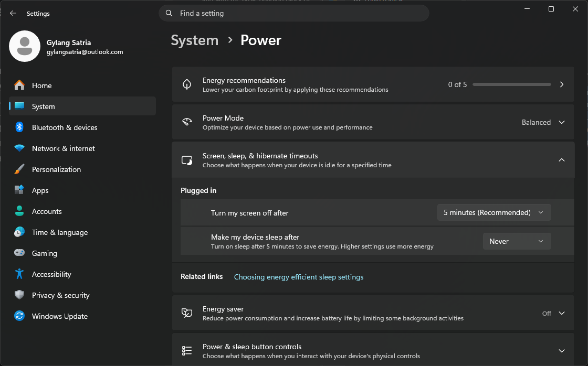Click the Bluetooth & devices icon
Viewport: 588px width, 366px height.
[x=19, y=127]
